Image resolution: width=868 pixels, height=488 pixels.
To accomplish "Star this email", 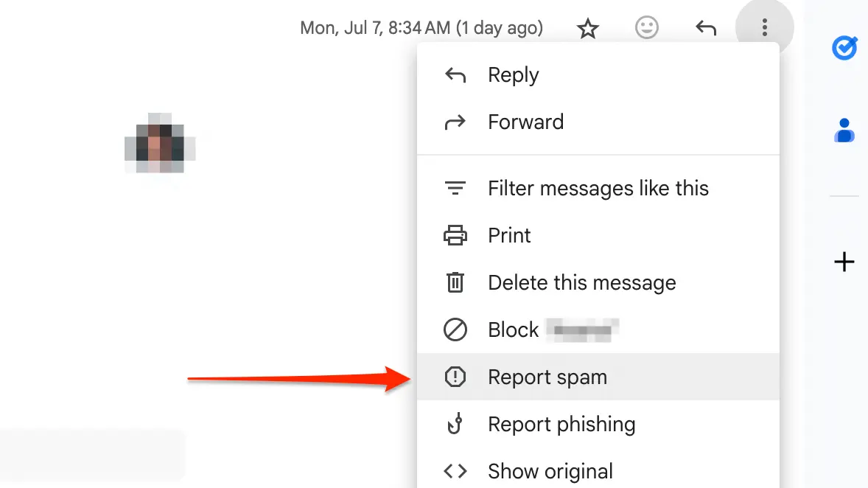I will (587, 28).
